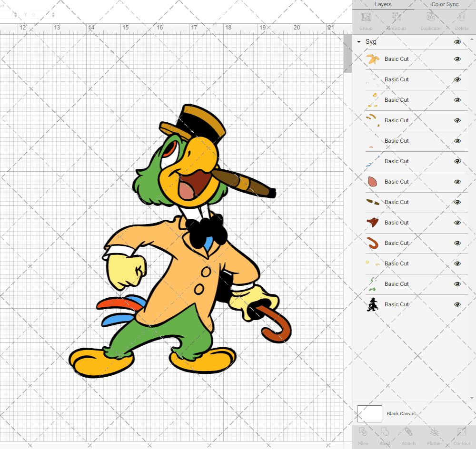Click the canvas vertical scrollbar thumb

(x=347, y=53)
